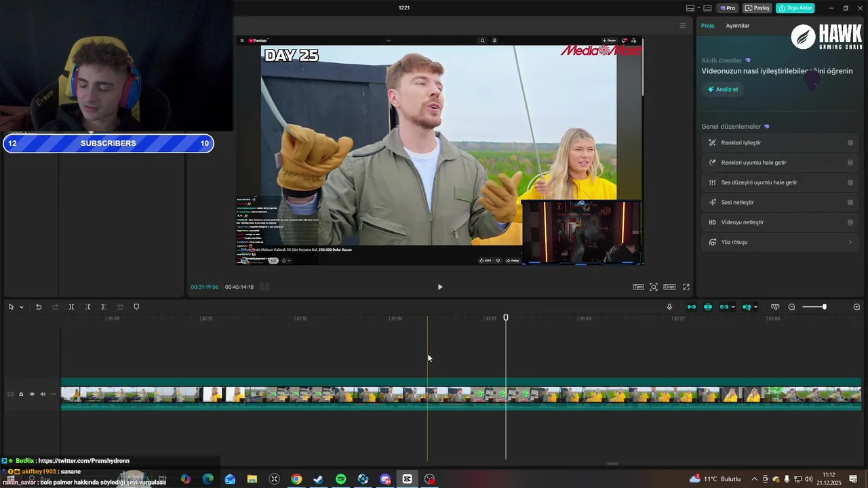Toggle main track magnet
868x488 pixels.
[x=692, y=307]
